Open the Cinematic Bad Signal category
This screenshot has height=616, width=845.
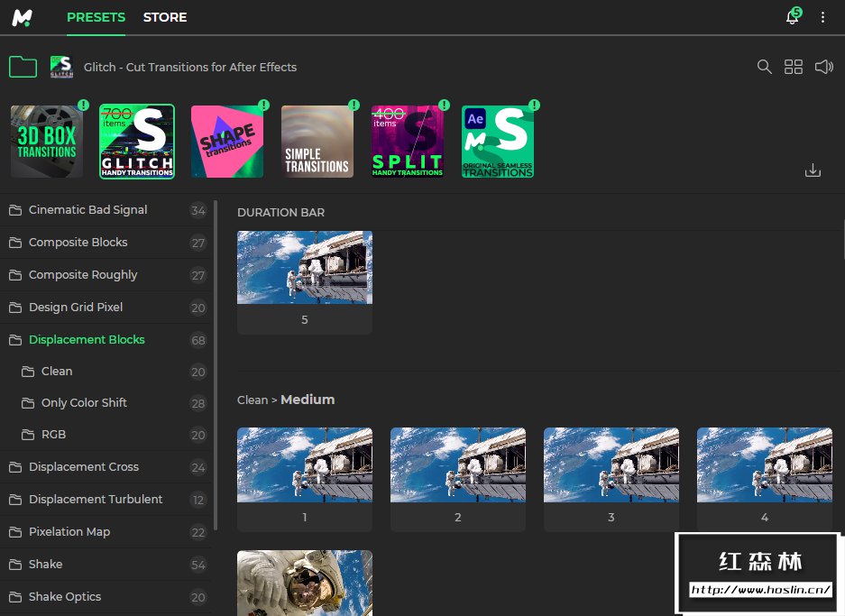(106, 210)
